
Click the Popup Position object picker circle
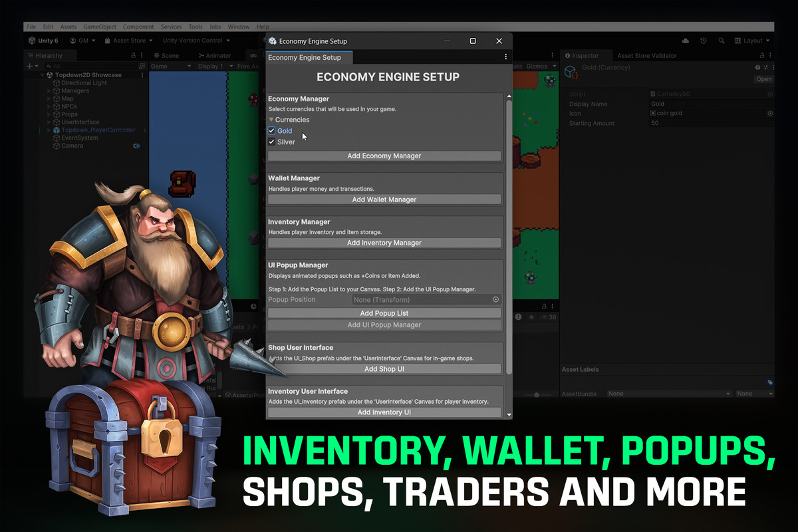(x=495, y=300)
